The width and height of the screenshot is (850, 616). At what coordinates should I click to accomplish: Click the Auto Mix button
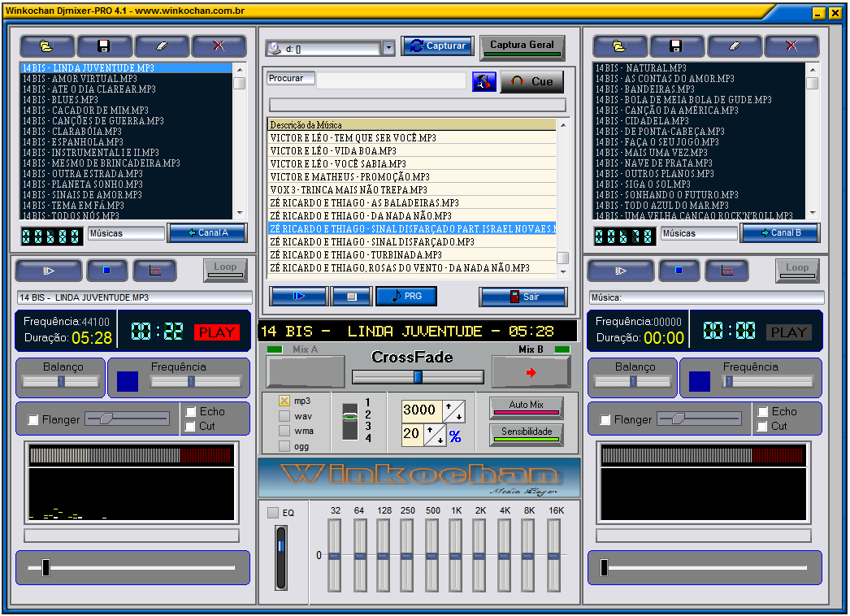(x=526, y=407)
